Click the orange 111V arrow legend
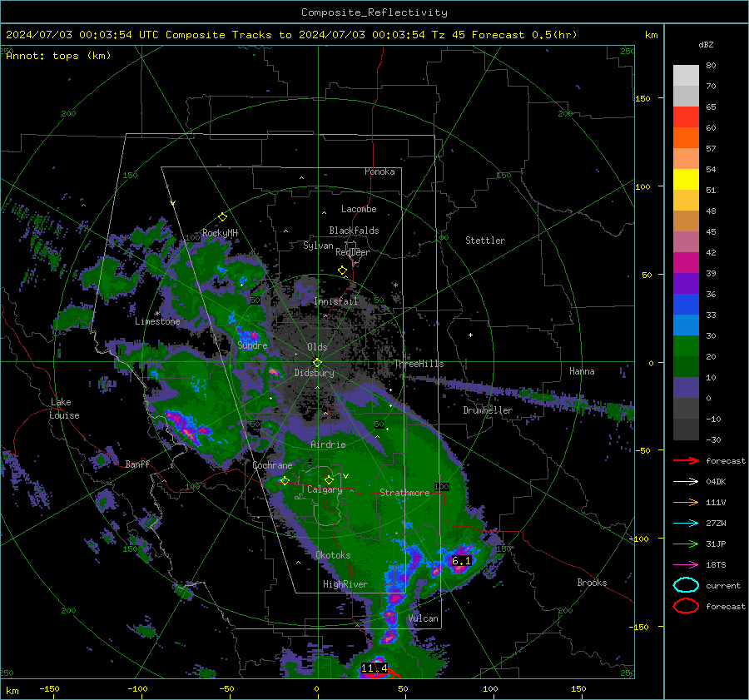 (x=686, y=502)
